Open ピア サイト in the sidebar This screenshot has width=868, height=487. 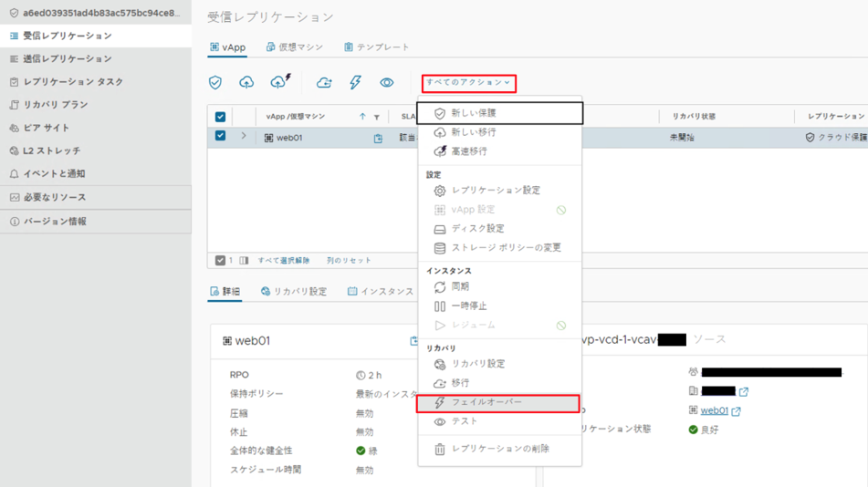click(96, 128)
